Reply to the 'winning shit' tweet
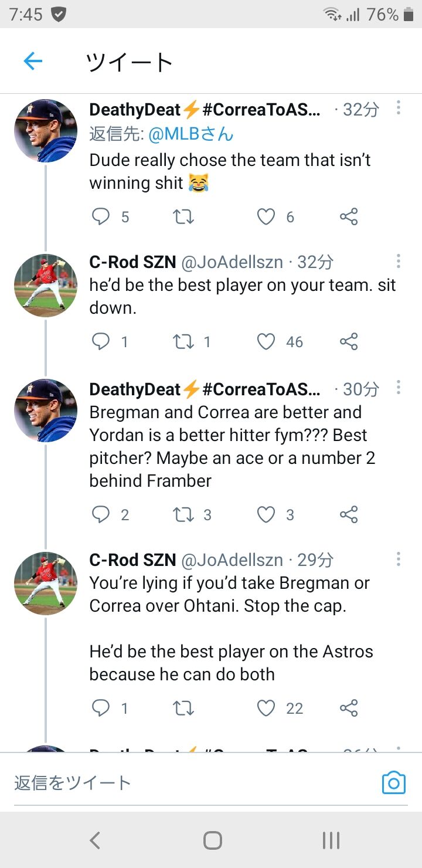 pos(101,217)
